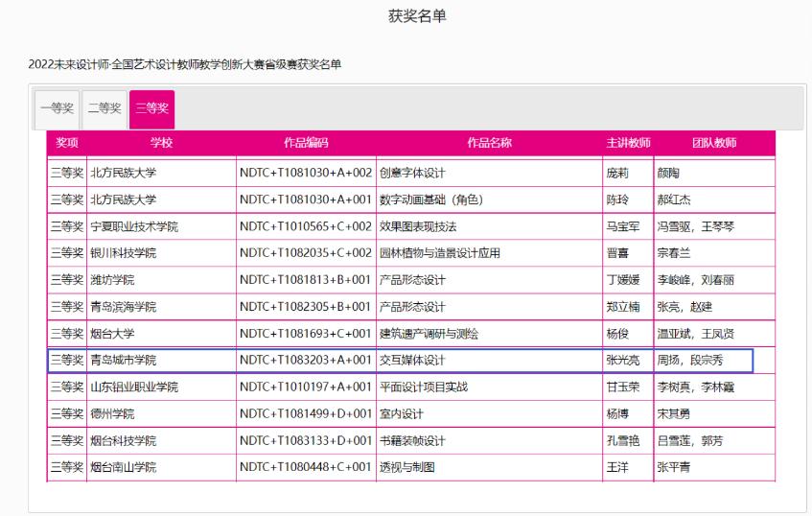Select code NDTC+T1010565+C+002
Viewport: 812px width, 516px height.
306,227
